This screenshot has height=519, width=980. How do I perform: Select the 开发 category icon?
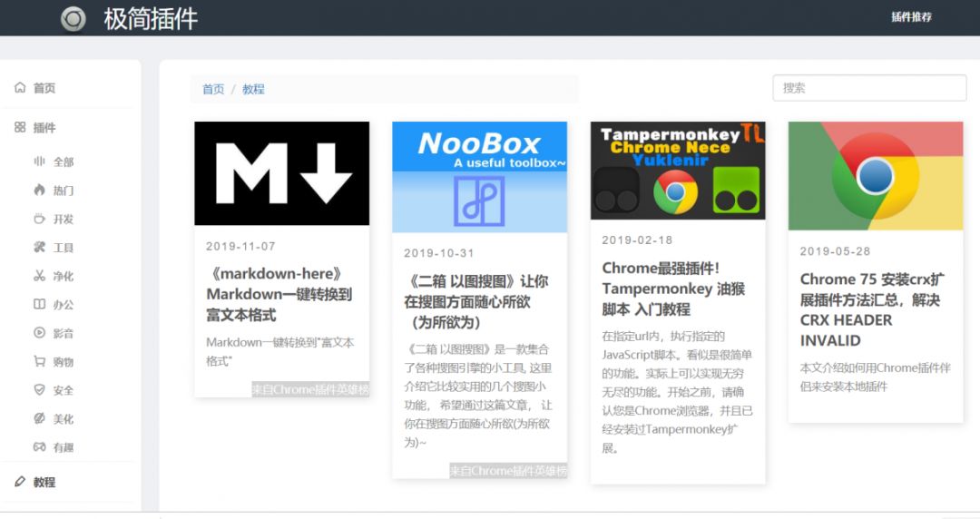click(x=39, y=219)
